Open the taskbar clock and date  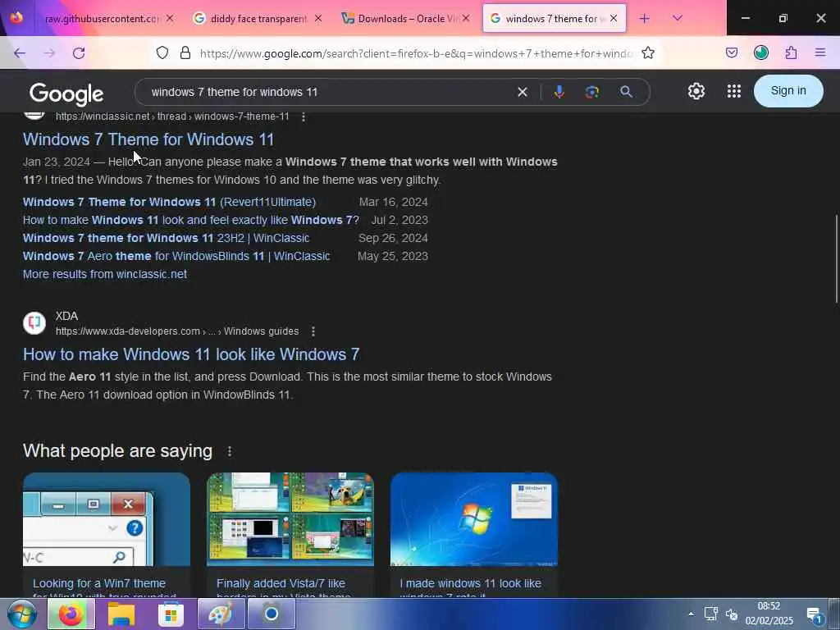(769, 614)
